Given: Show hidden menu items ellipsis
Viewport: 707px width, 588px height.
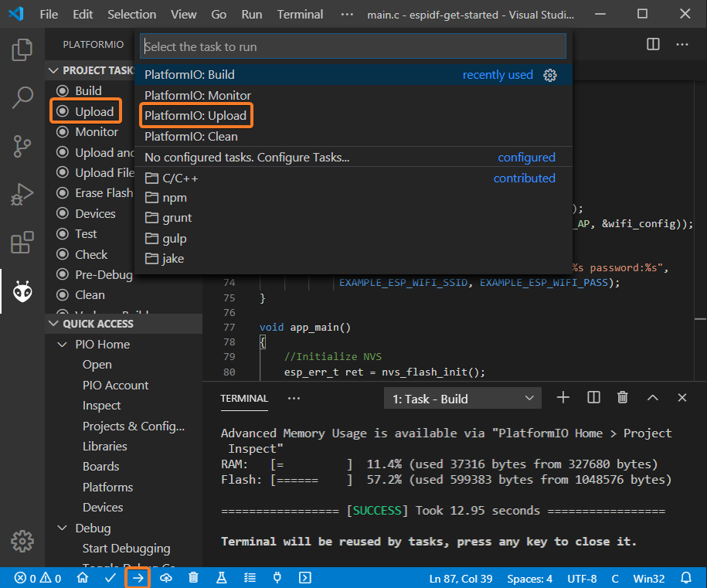Looking at the screenshot, I should (347, 15).
